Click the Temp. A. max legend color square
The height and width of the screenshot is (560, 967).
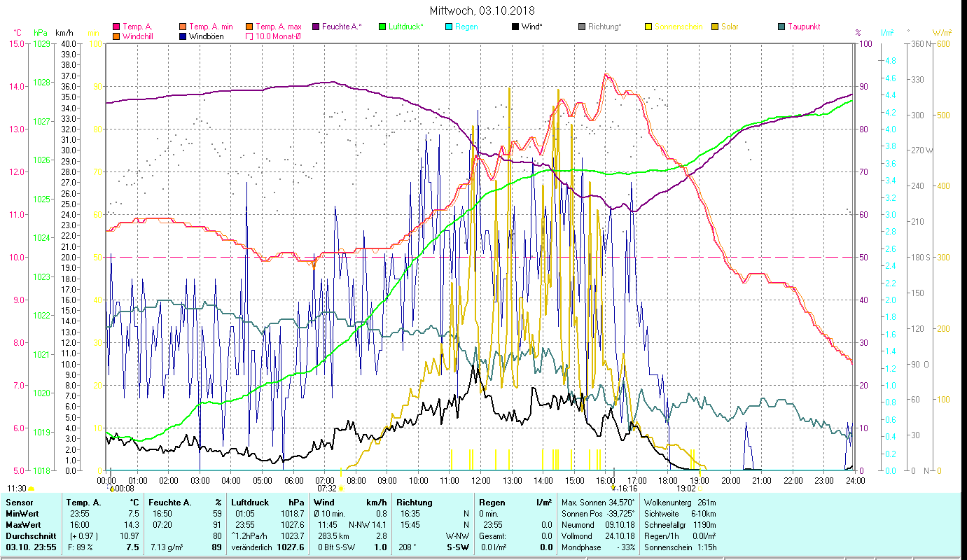click(249, 27)
